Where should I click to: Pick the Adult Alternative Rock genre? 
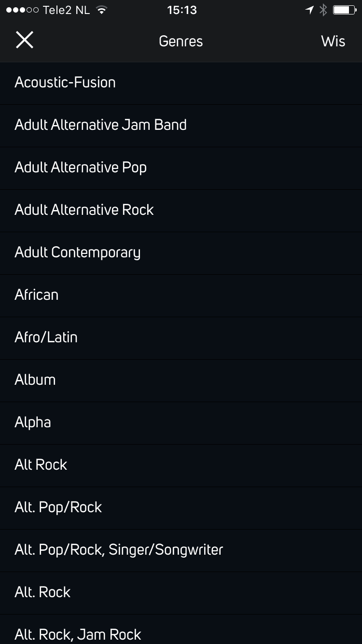(181, 210)
